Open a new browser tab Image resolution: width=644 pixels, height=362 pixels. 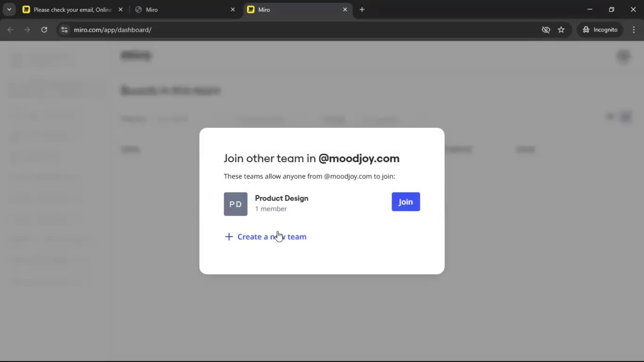point(362,10)
